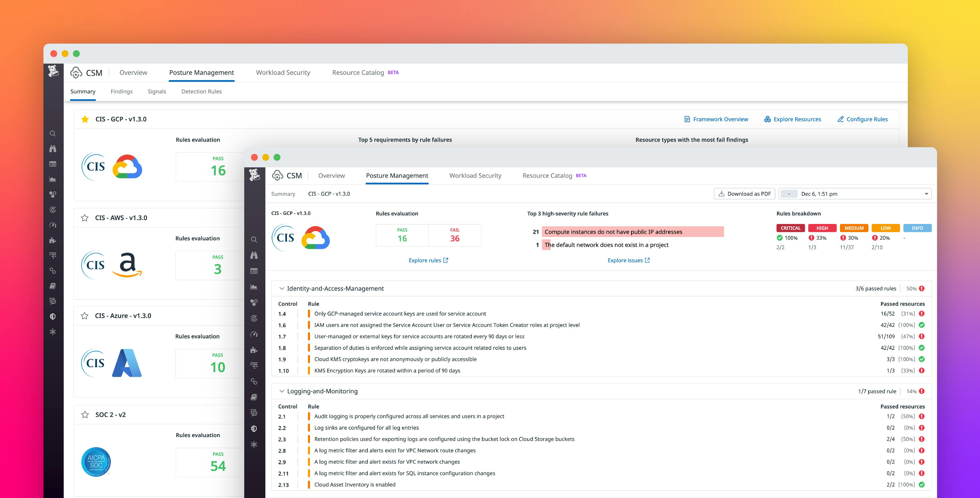Click the CRITICAL severity badge
This screenshot has width=980, height=498.
point(790,228)
